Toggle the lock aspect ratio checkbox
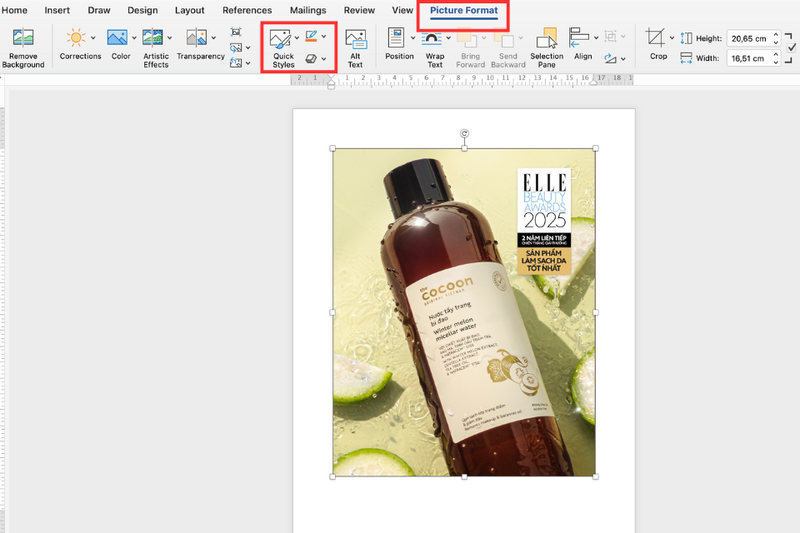This screenshot has height=533, width=800. point(792,47)
